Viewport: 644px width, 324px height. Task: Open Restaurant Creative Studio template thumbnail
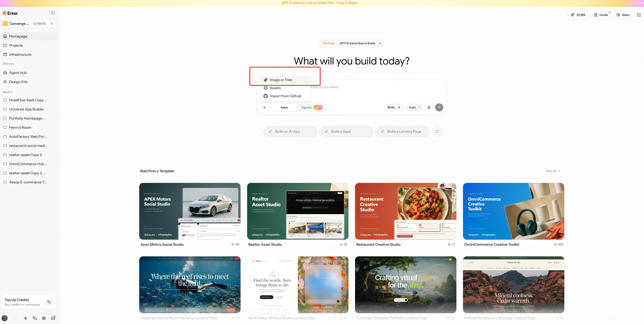tap(405, 211)
